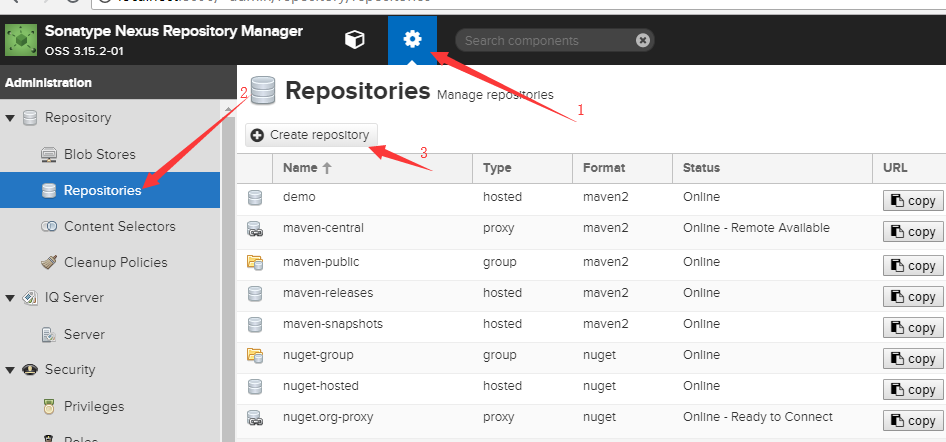Copy URL of nuget-group repository
Image resolution: width=946 pixels, height=442 pixels.
(913, 359)
